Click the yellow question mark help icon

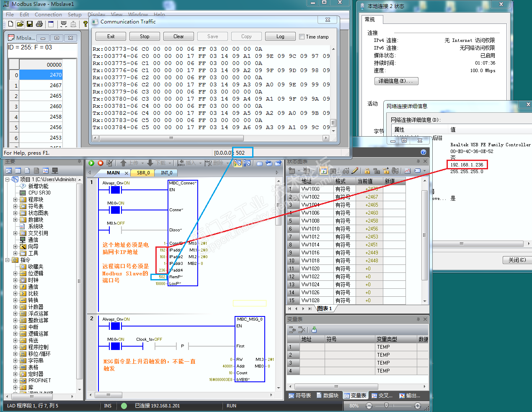pos(85,24)
